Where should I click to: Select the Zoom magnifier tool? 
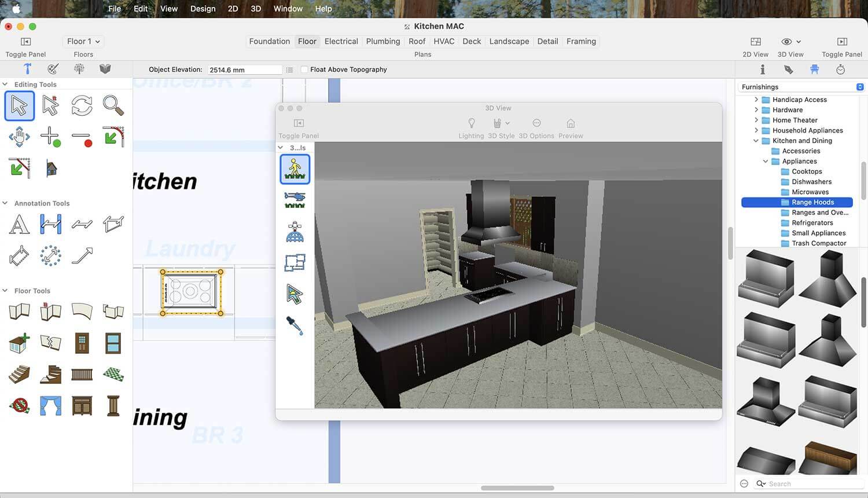point(113,106)
